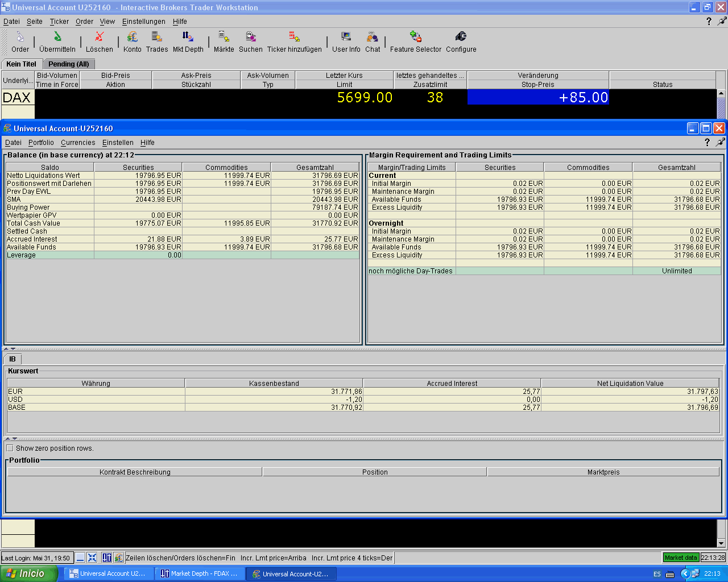Click the Order toolbar icon

pyautogui.click(x=20, y=37)
